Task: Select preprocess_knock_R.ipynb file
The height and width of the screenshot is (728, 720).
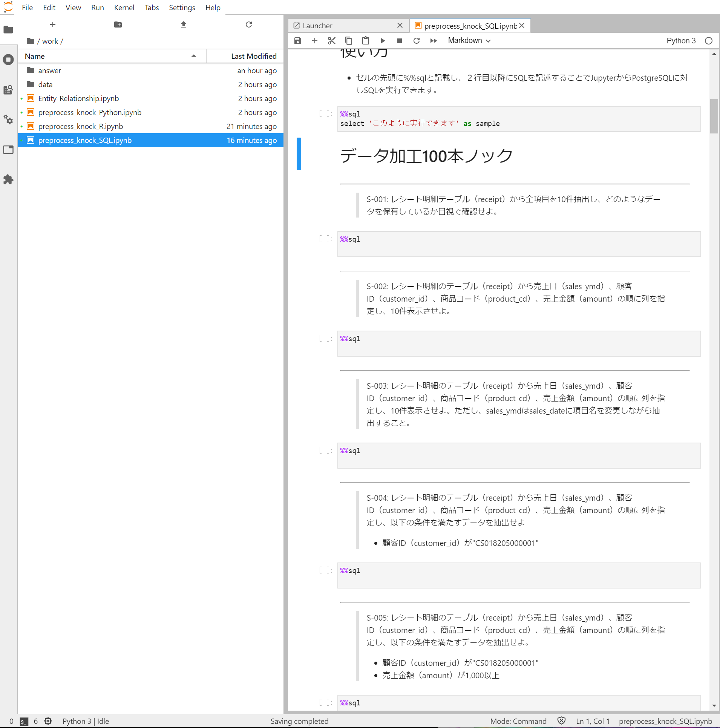Action: [x=151, y=126]
